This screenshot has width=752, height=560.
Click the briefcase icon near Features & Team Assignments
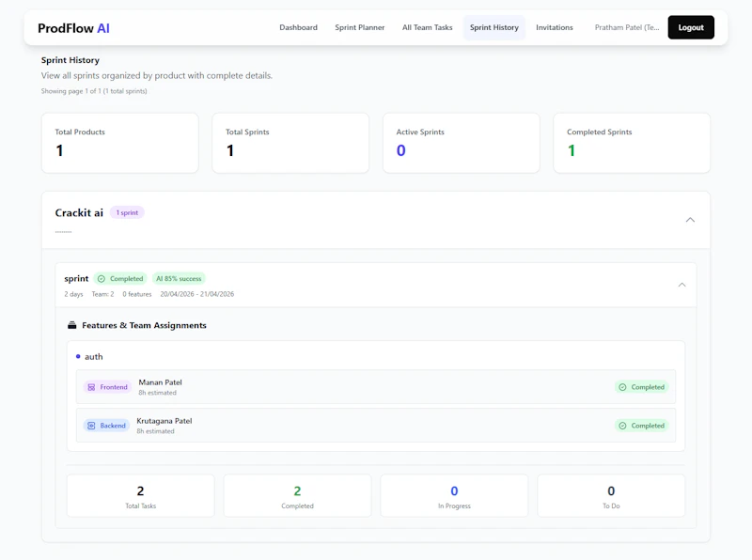pyautogui.click(x=72, y=324)
